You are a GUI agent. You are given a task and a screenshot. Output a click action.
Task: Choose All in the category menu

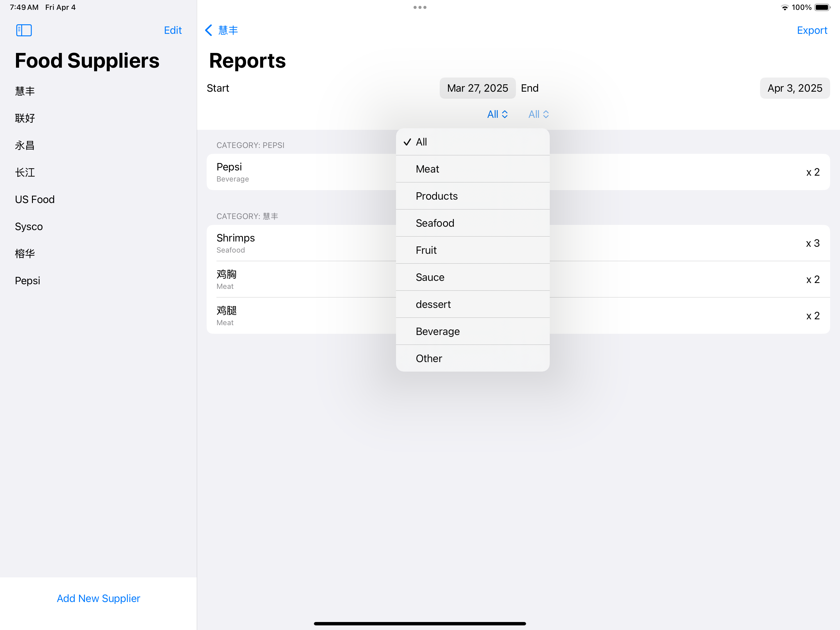pos(473,142)
